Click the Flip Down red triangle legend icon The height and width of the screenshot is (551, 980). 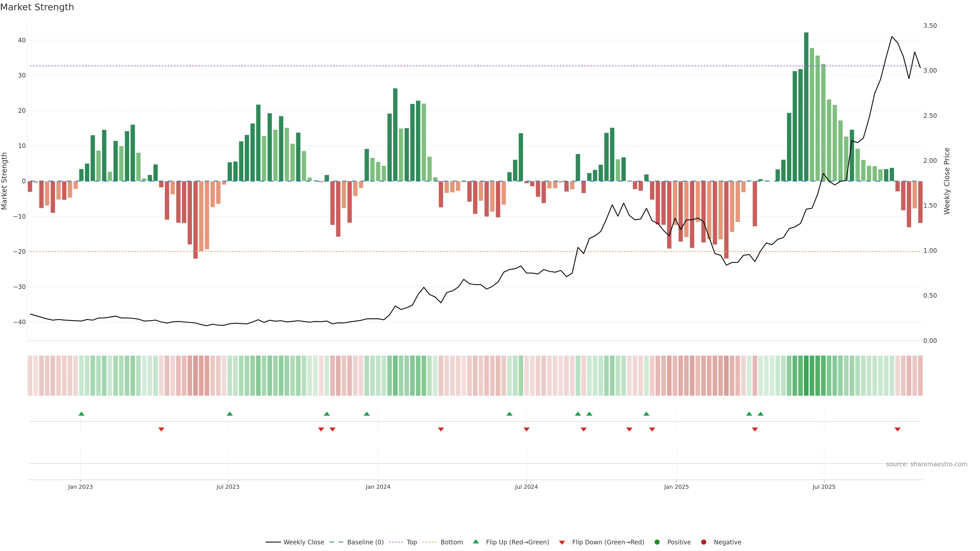pos(562,543)
